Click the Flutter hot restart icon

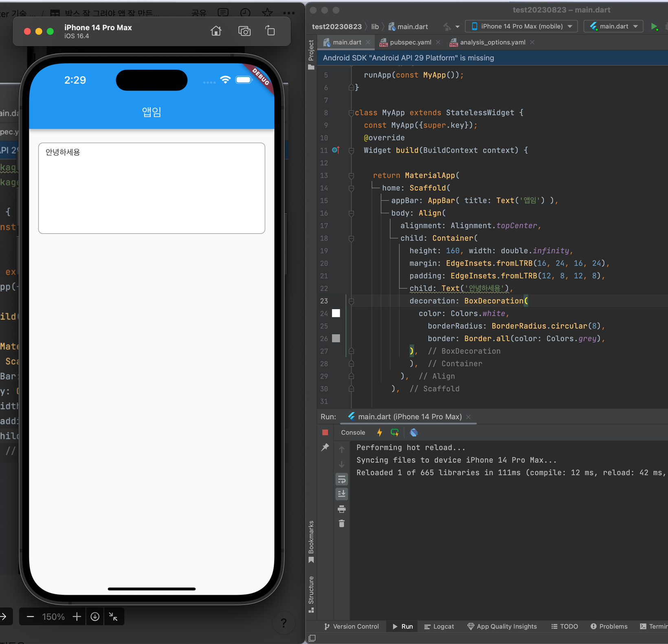coord(395,432)
